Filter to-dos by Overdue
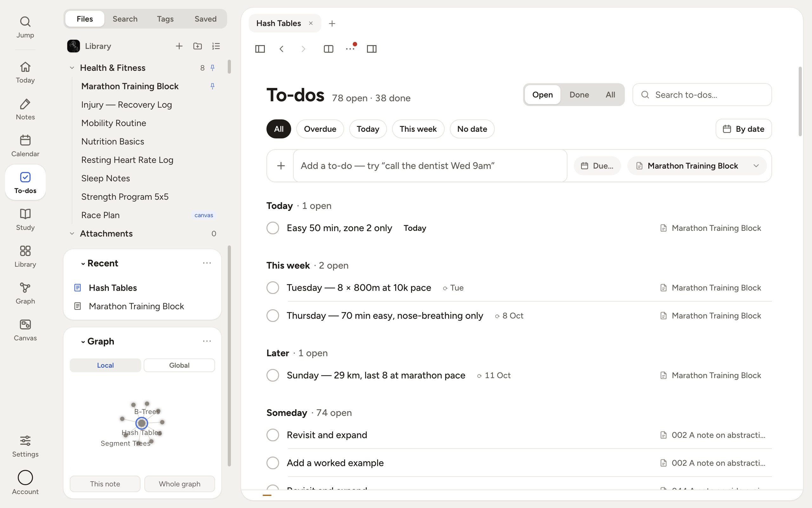Image resolution: width=812 pixels, height=508 pixels. [x=320, y=129]
